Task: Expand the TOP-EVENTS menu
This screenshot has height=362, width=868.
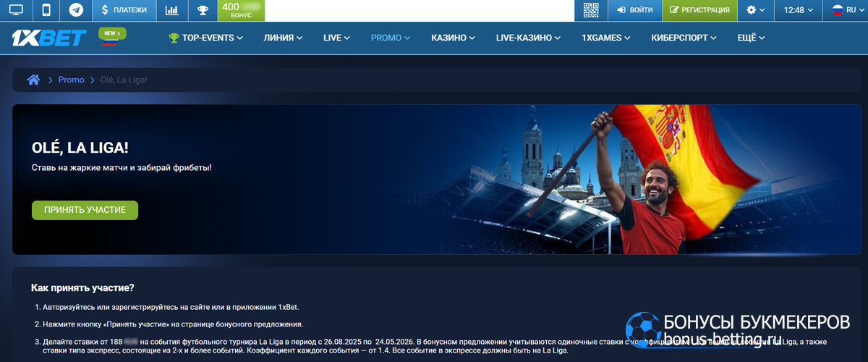Action: click(205, 38)
